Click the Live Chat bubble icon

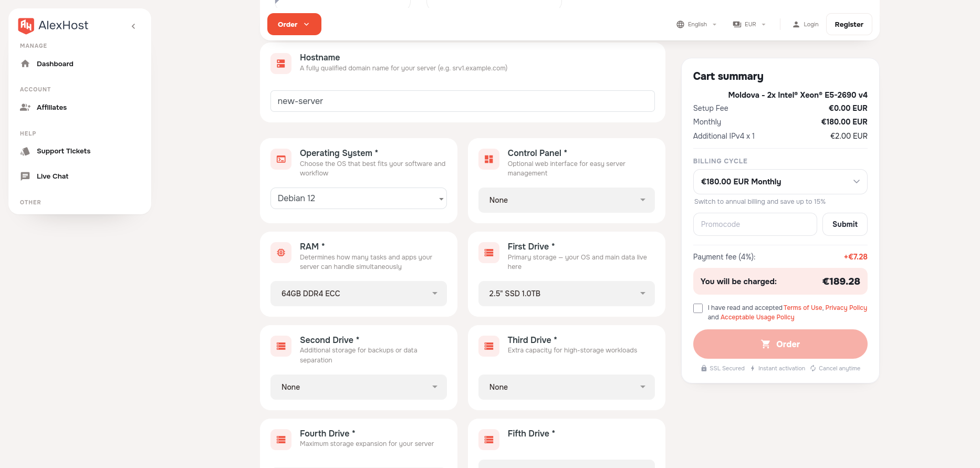click(25, 176)
